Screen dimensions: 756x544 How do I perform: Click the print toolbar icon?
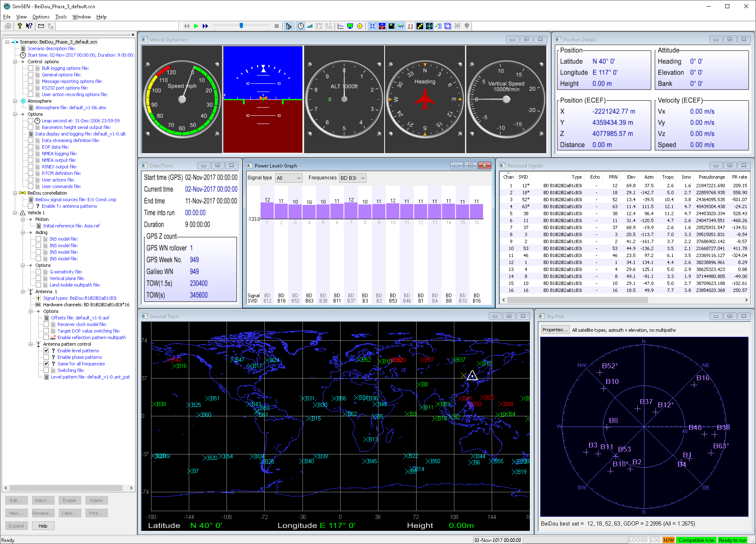point(8,26)
